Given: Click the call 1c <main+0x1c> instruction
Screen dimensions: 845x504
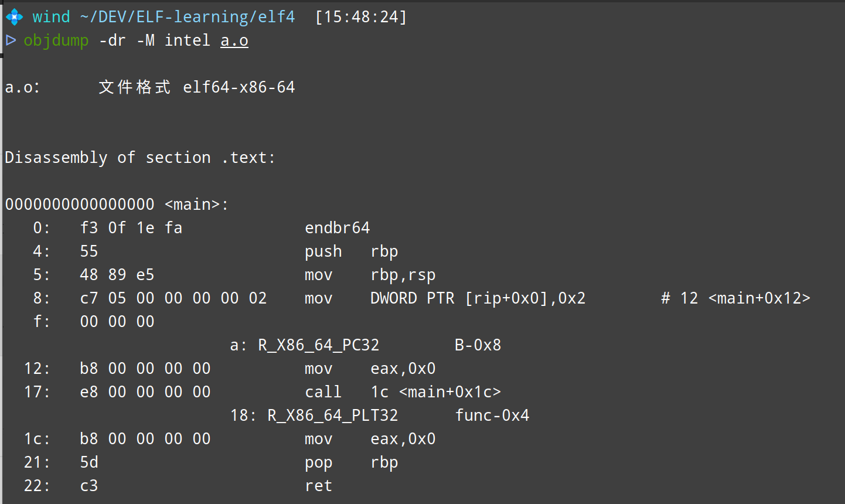Looking at the screenshot, I should (403, 392).
